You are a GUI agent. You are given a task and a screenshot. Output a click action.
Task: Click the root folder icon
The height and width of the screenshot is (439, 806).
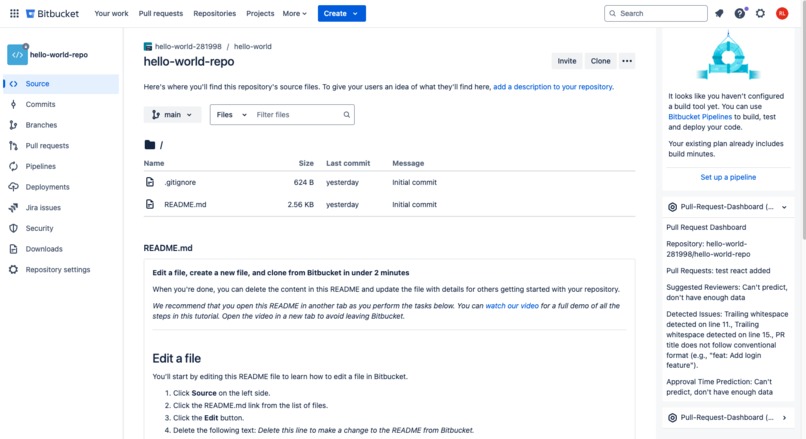150,145
